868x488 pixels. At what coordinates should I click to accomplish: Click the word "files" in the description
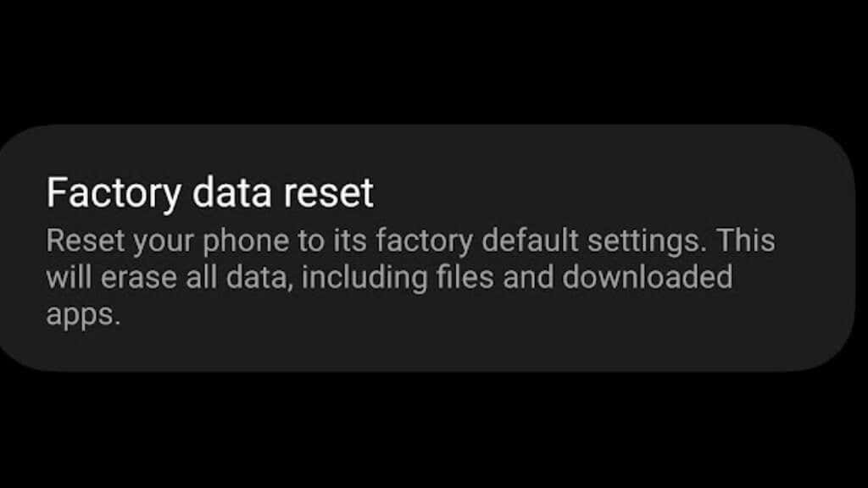(x=465, y=277)
